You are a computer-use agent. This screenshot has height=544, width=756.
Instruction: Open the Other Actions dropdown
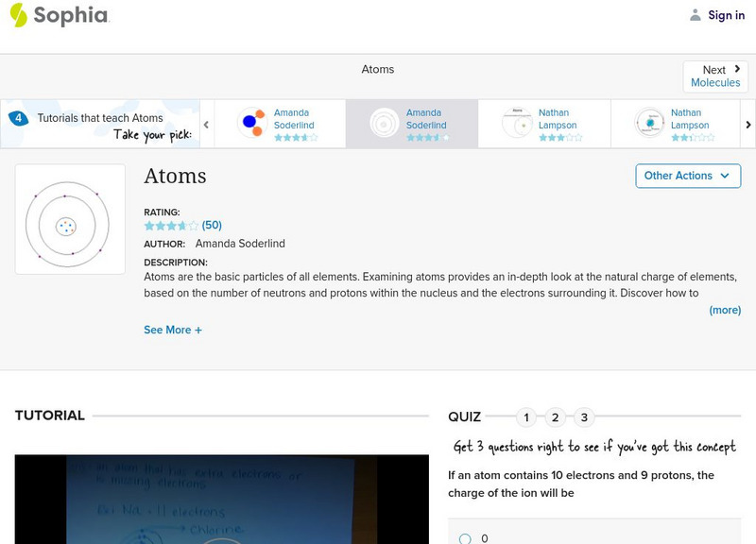pyautogui.click(x=687, y=176)
